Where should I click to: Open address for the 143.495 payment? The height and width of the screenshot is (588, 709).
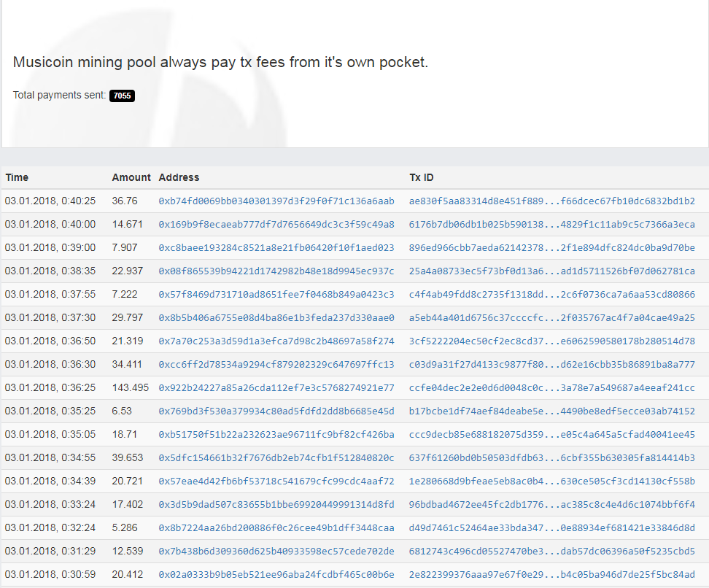pos(276,387)
